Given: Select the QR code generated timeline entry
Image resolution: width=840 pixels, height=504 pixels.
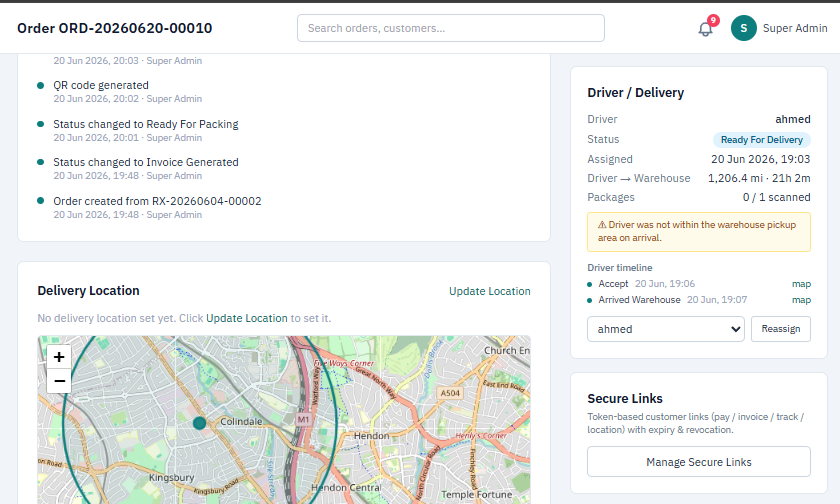Looking at the screenshot, I should [x=101, y=85].
